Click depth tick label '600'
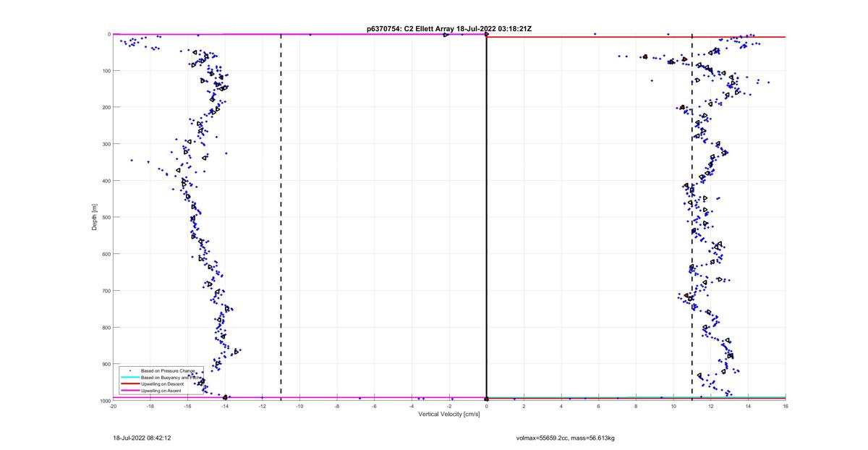The width and height of the screenshot is (868, 450). pos(106,254)
